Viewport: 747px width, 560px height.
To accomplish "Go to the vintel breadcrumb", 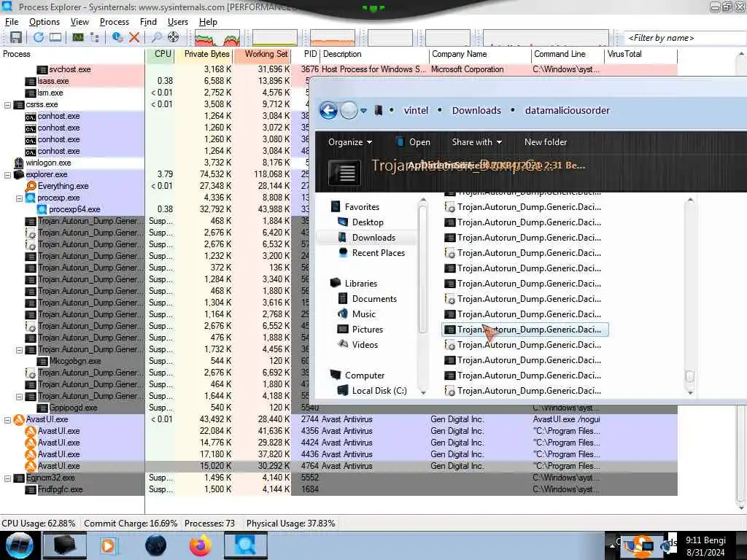I will coord(416,111).
